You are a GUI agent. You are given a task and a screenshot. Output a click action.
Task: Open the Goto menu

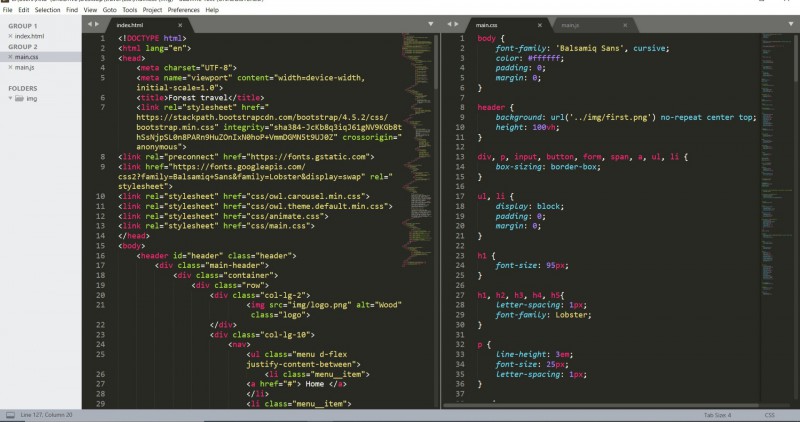(110, 10)
